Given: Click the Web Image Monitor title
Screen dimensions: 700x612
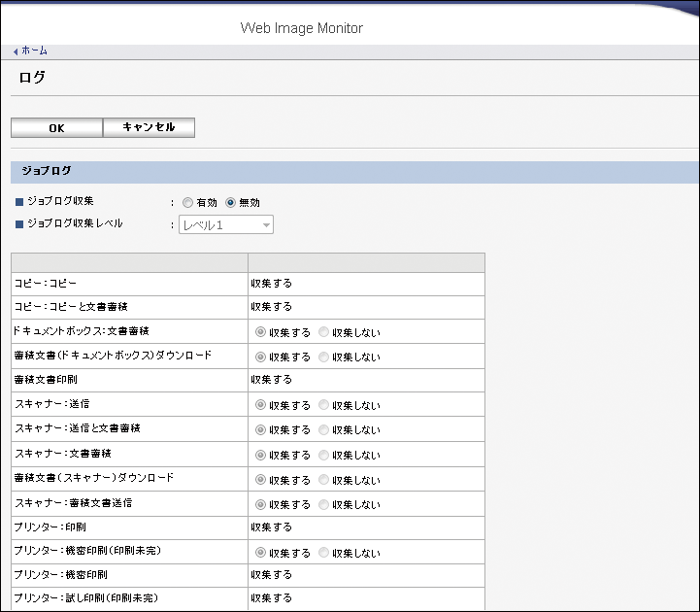Looking at the screenshot, I should coord(301,28).
